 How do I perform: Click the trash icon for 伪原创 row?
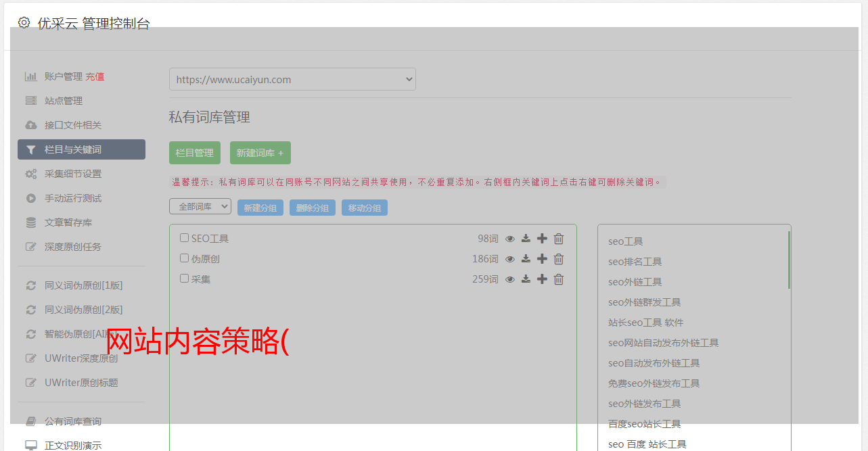click(559, 259)
